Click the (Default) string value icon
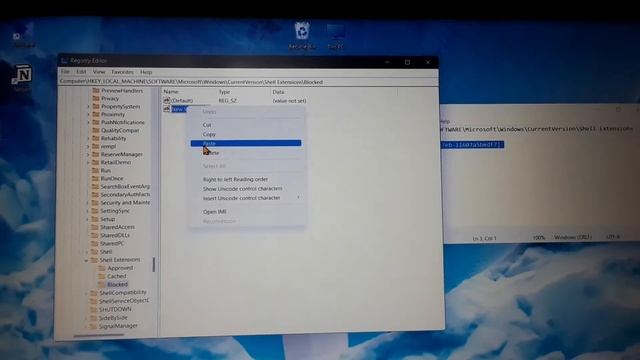640x360 pixels. click(167, 100)
